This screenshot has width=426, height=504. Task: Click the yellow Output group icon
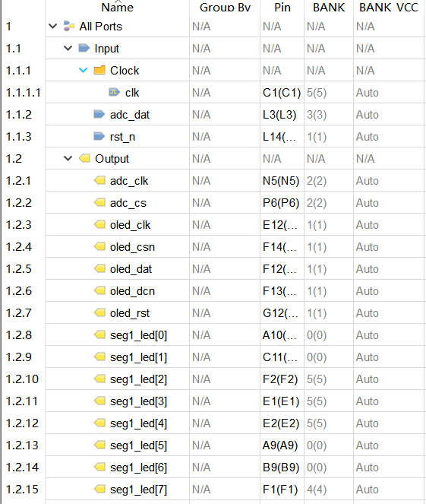(x=84, y=158)
